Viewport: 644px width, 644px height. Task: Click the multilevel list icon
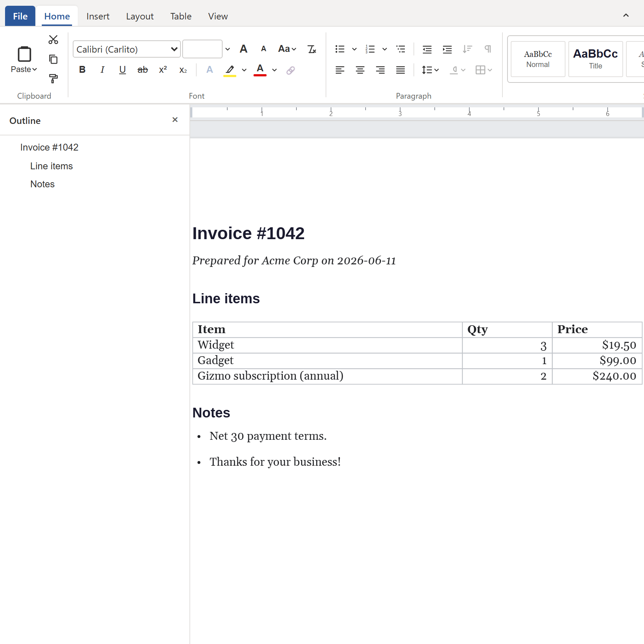pyautogui.click(x=401, y=49)
